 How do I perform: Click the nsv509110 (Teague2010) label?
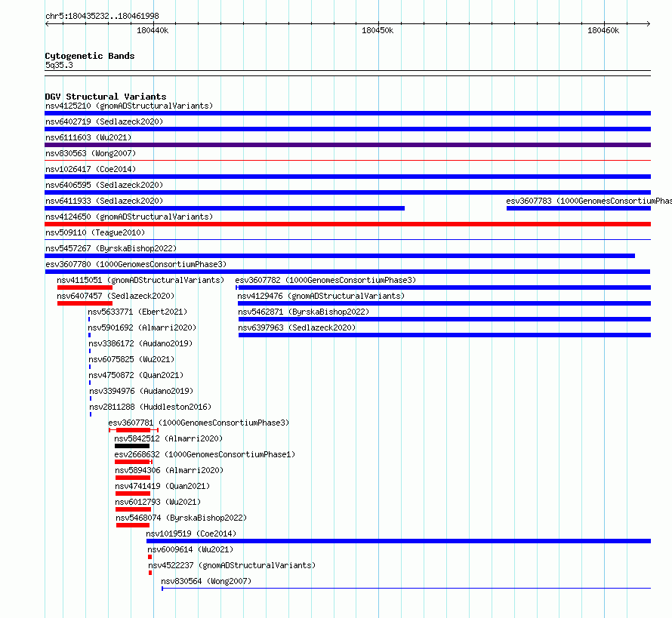(x=95, y=232)
